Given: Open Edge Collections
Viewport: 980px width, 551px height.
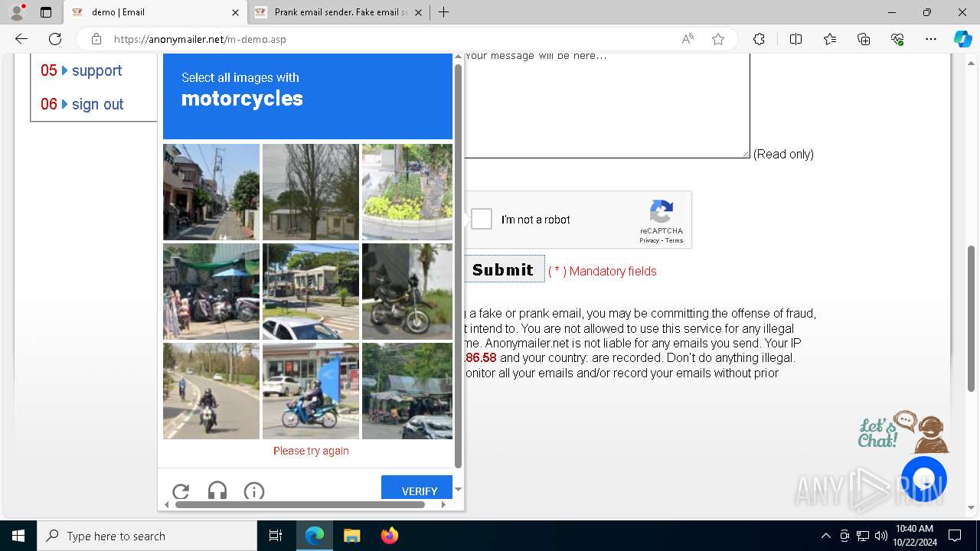Looking at the screenshot, I should point(864,39).
